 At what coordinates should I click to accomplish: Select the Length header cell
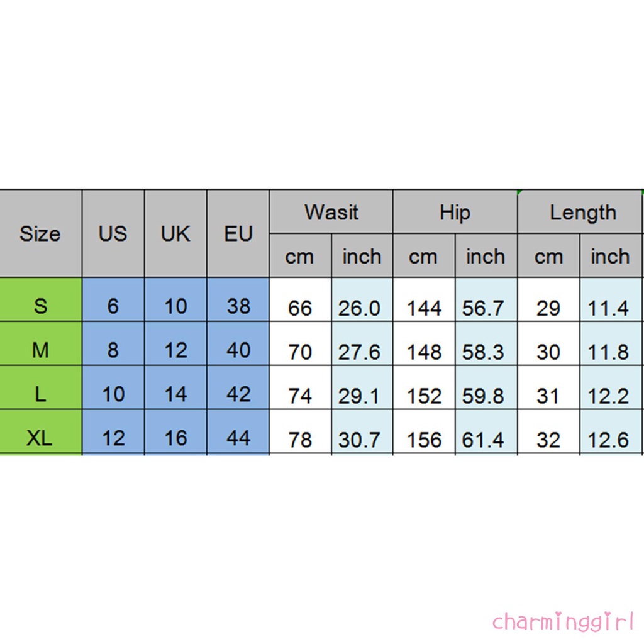582,212
